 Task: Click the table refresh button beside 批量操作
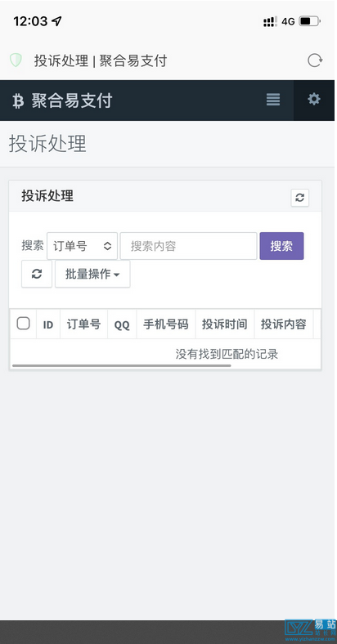(x=37, y=274)
